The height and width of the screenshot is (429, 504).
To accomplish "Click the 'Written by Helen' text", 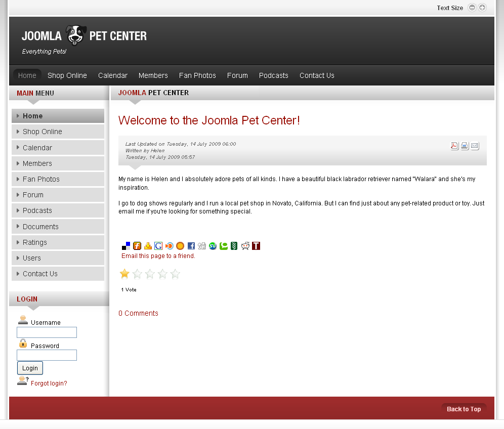I will 145,150.
